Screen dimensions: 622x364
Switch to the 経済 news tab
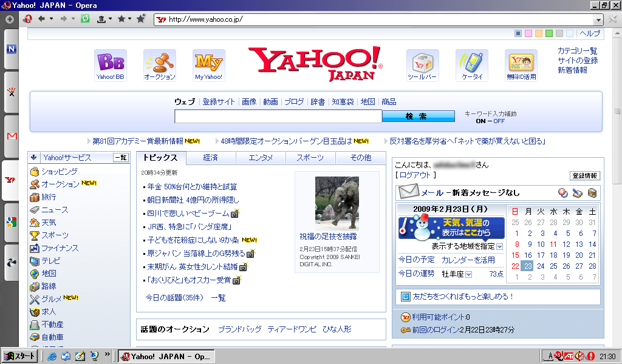click(211, 158)
